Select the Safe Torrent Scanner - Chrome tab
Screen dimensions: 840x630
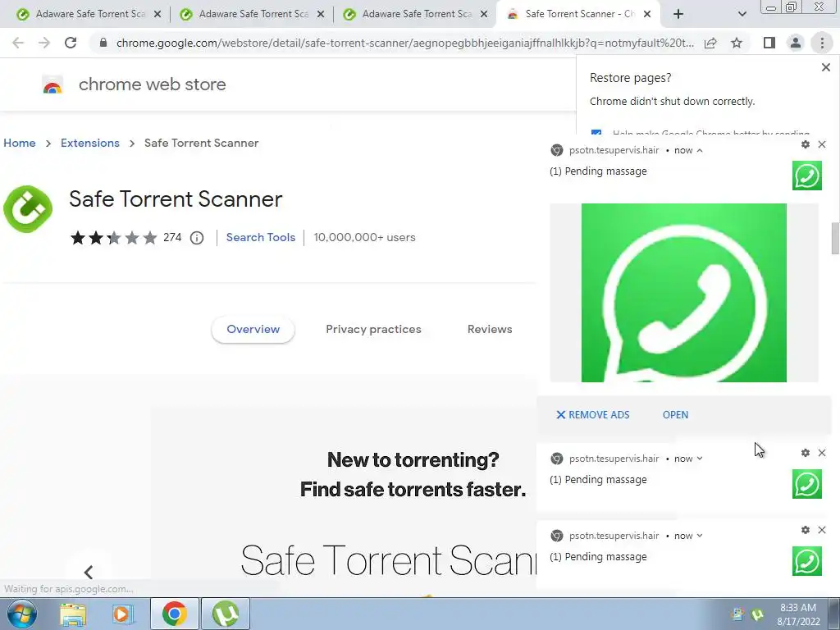pos(578,14)
